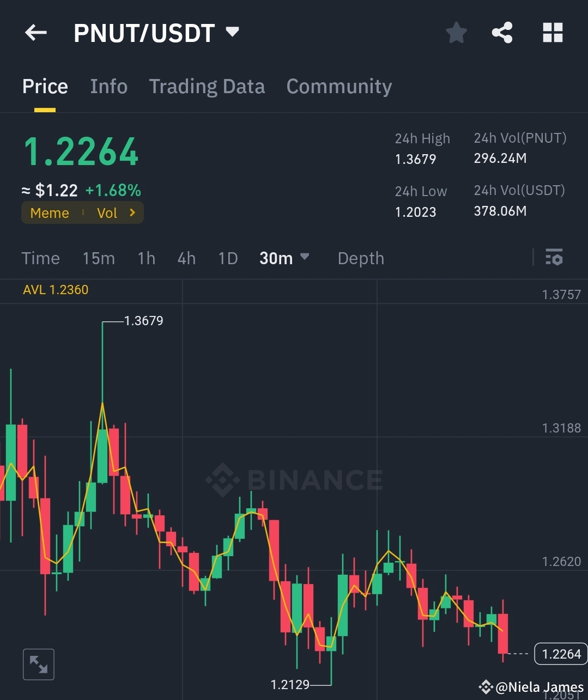This screenshot has width=588, height=700.
Task: Open the grid layout icon top right
Action: pyautogui.click(x=553, y=32)
